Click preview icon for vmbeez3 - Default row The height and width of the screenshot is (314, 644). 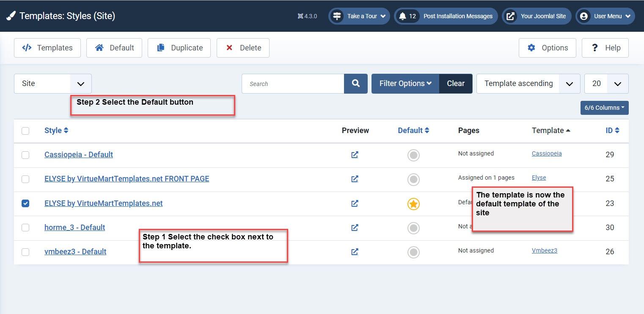click(355, 252)
